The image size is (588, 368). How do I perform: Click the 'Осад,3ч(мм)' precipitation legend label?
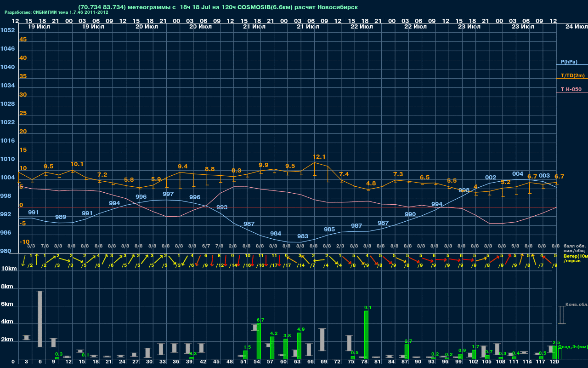coord(573,347)
